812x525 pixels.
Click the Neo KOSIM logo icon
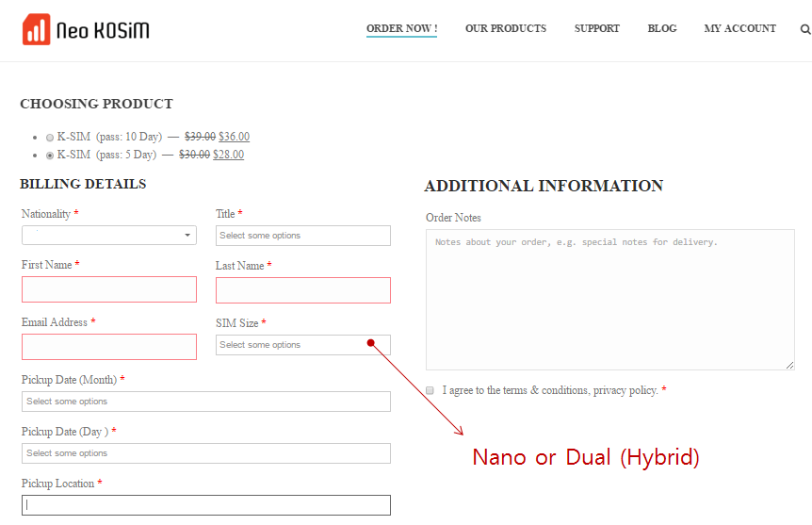pyautogui.click(x=36, y=29)
